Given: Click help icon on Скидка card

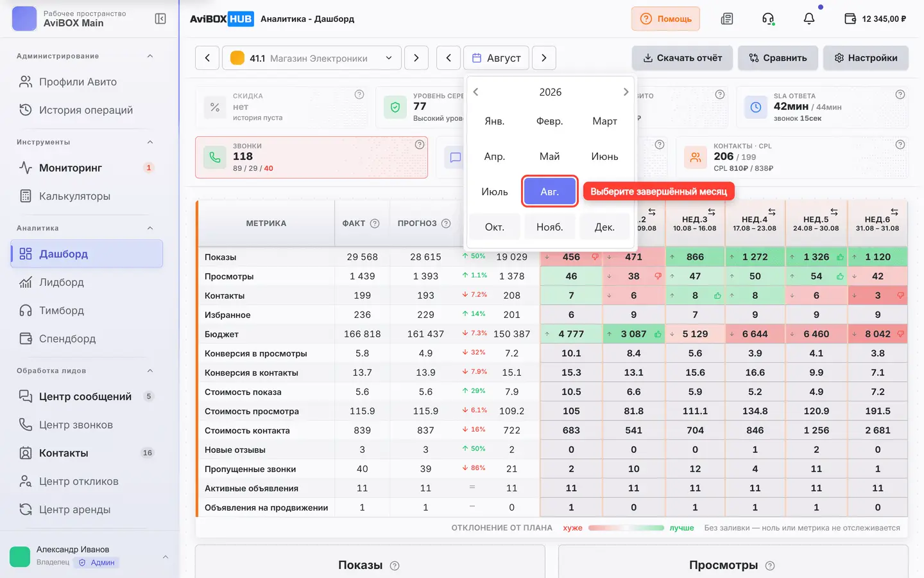Looking at the screenshot, I should click(x=359, y=94).
